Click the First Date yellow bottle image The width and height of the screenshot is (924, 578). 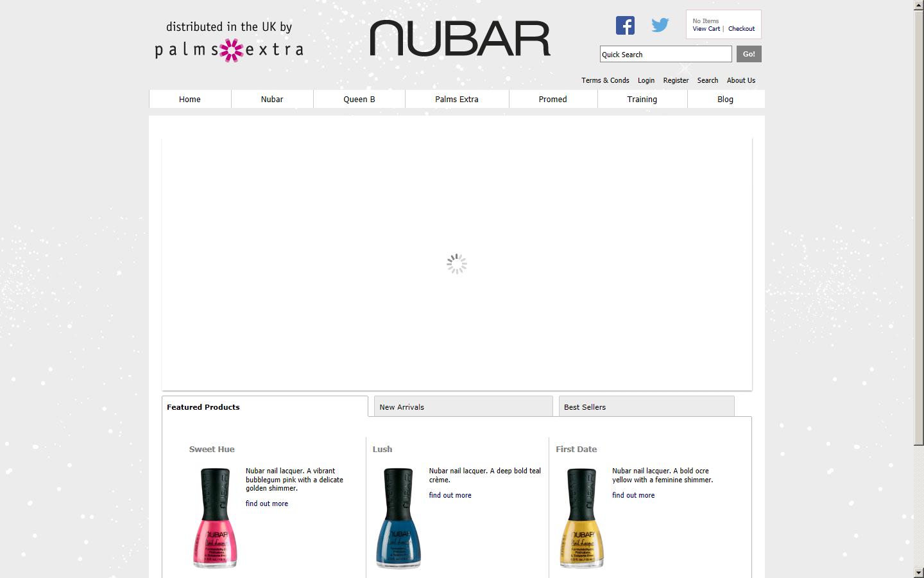click(581, 518)
